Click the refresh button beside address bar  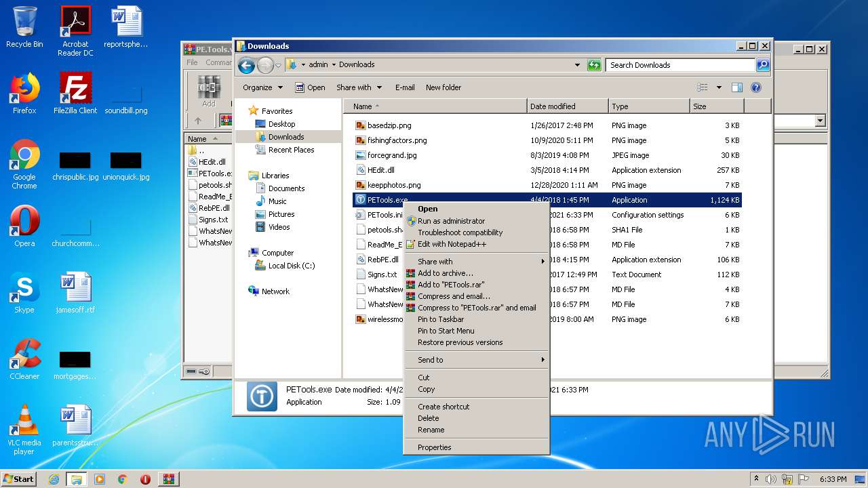[594, 65]
